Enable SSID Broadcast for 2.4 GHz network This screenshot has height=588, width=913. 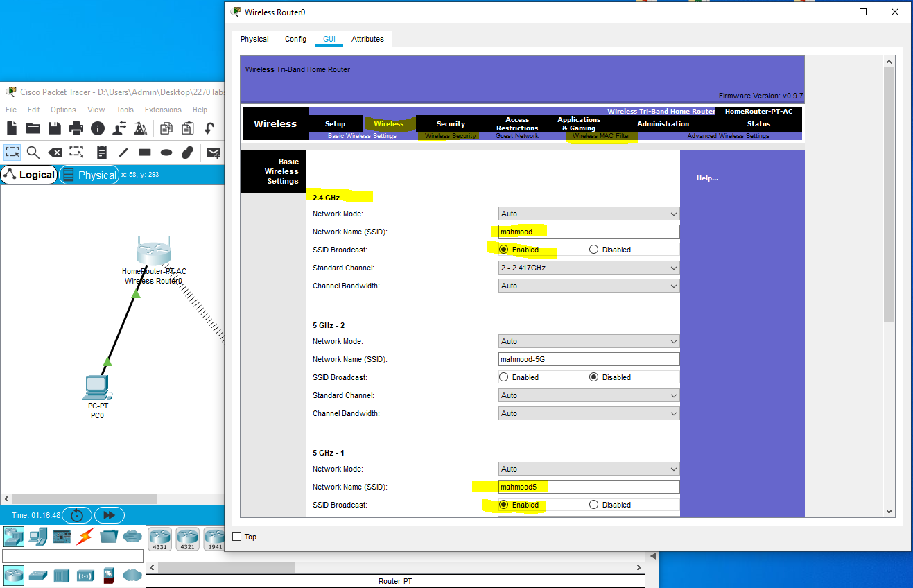point(505,249)
